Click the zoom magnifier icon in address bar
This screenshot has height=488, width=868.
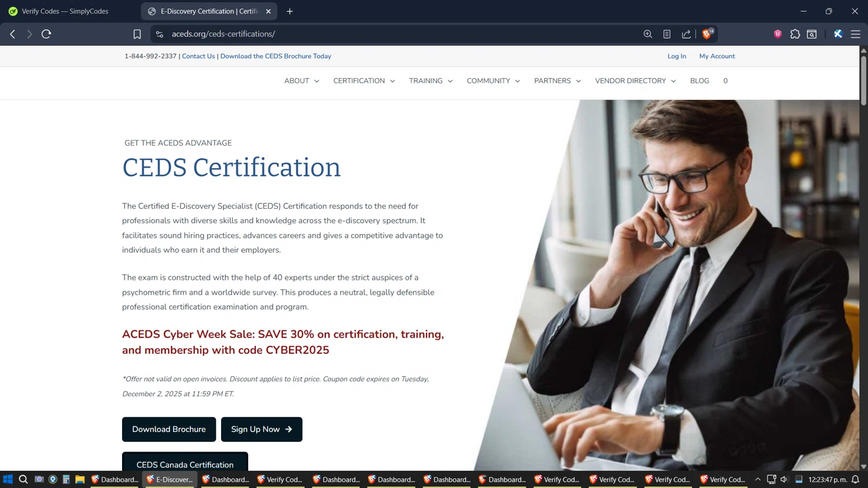click(648, 34)
